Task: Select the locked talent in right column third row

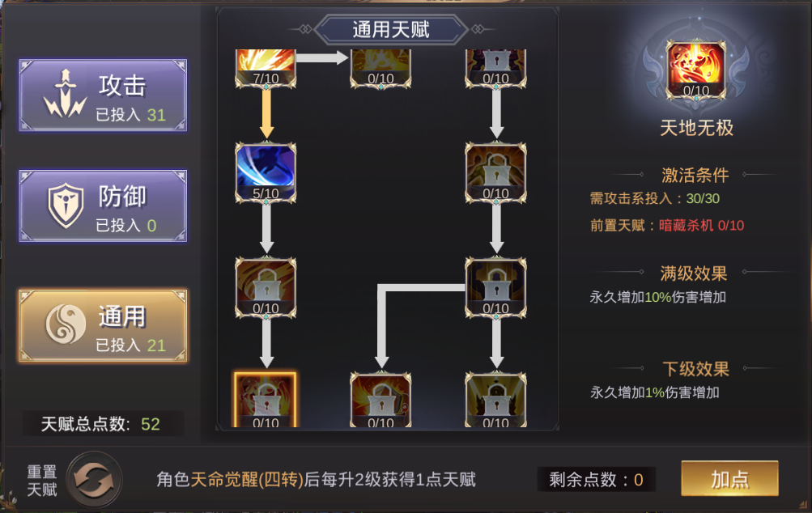Action: tap(495, 287)
